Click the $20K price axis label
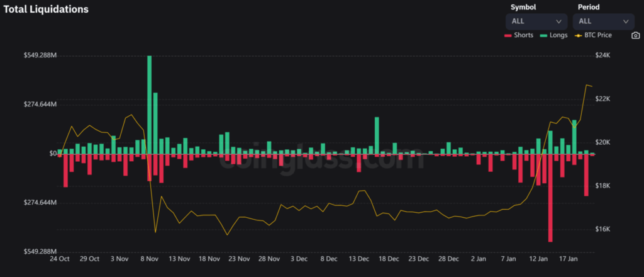Screen dimensions: 644x277 (602, 142)
